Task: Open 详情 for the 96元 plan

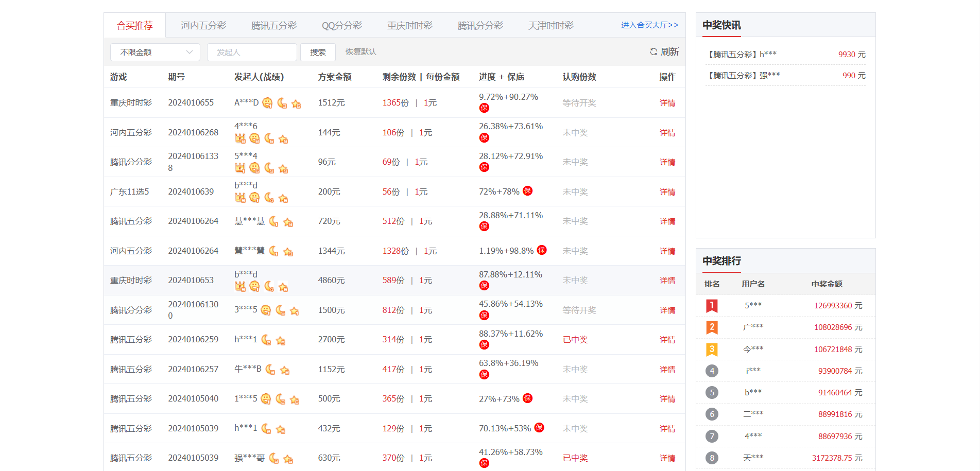Action: click(667, 162)
